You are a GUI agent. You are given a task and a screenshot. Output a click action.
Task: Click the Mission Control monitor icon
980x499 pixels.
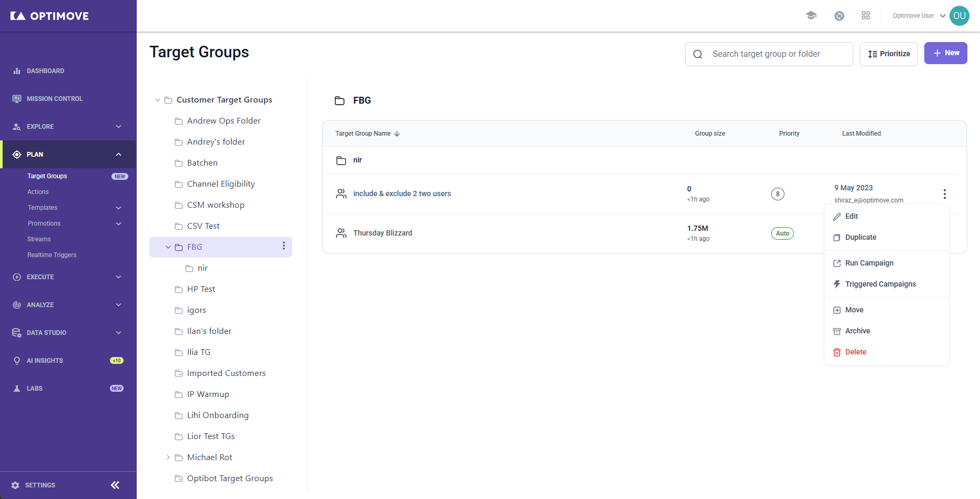tap(17, 99)
